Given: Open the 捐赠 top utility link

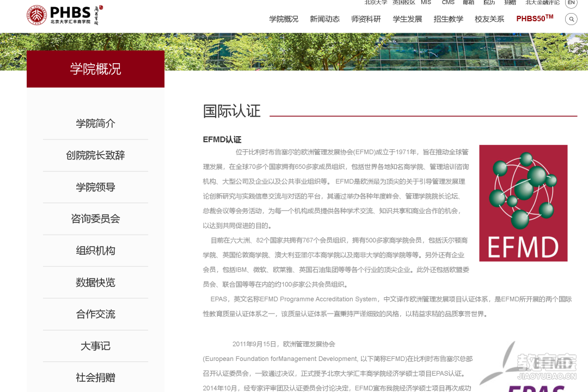Looking at the screenshot, I should coord(510,2).
